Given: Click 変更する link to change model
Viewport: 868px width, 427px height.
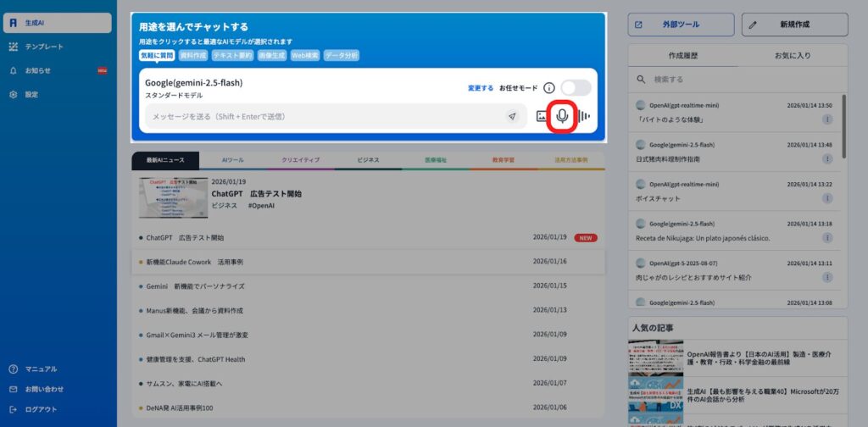Looking at the screenshot, I should 481,88.
